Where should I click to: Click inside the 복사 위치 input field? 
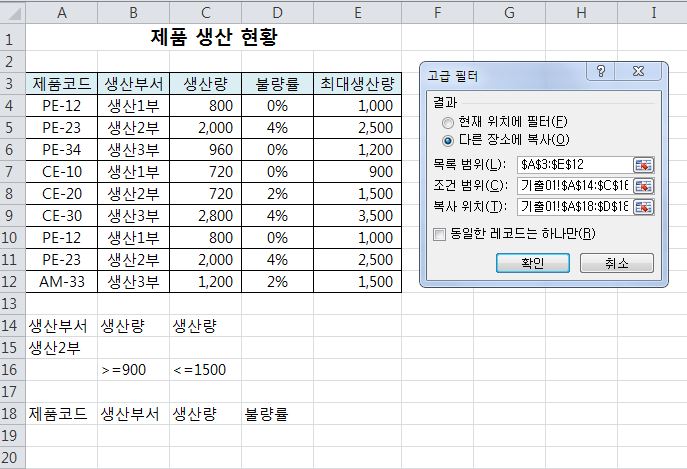[x=574, y=208]
